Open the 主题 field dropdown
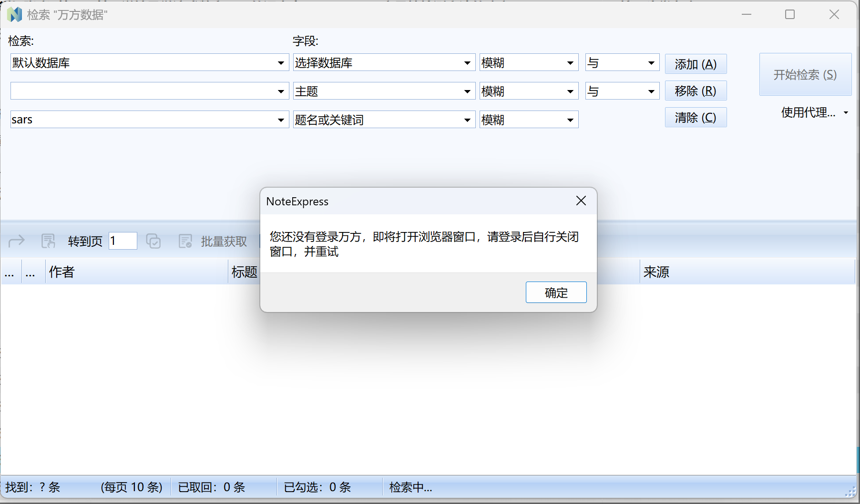This screenshot has width=860, height=504. pyautogui.click(x=467, y=91)
